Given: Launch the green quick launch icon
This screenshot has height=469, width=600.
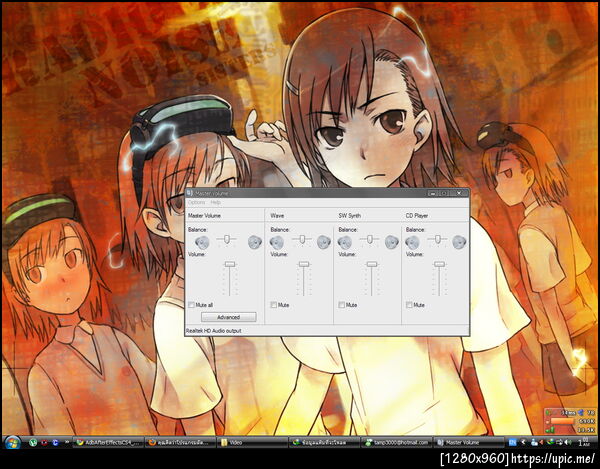Looking at the screenshot, I should (33, 442).
